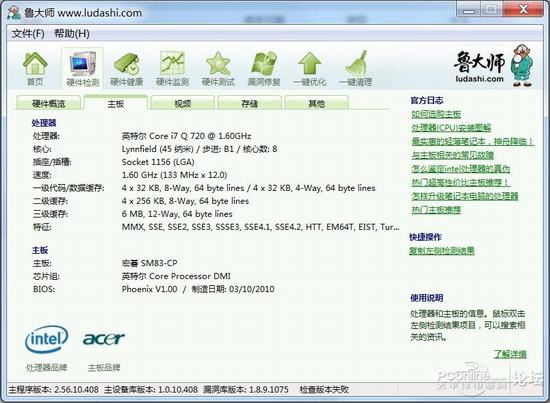Screen dimensions: 550x403
Task: Switch to the 硬件概览 tab
Action: [49, 103]
